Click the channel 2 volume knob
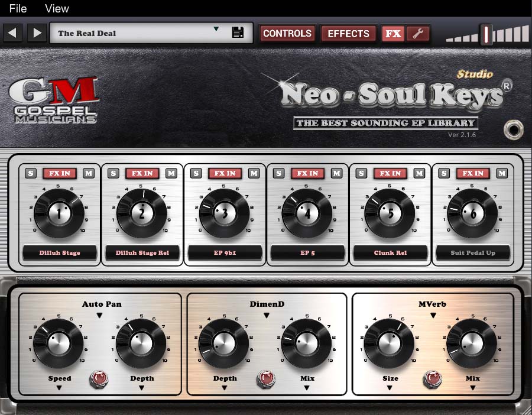 142,213
